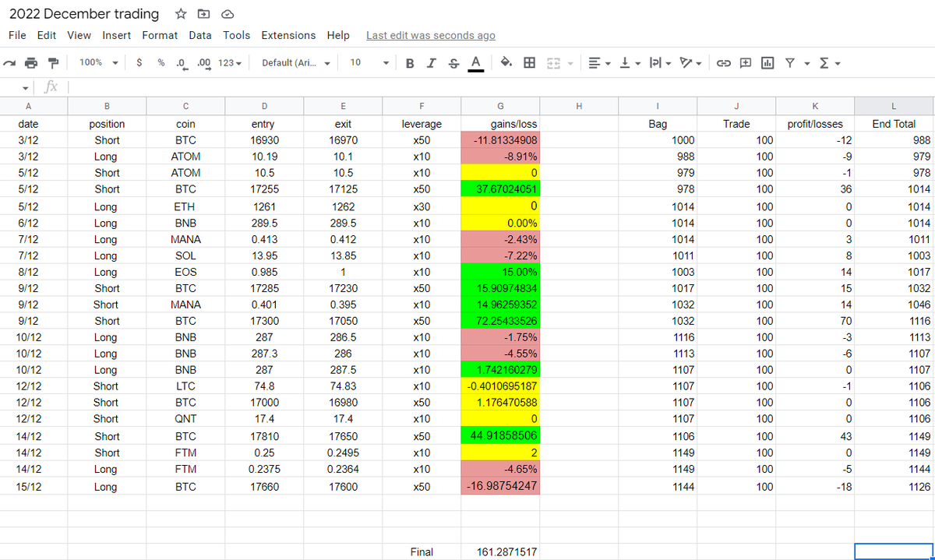This screenshot has width=935, height=560.
Task: Format as currency with dollar icon
Action: point(139,62)
